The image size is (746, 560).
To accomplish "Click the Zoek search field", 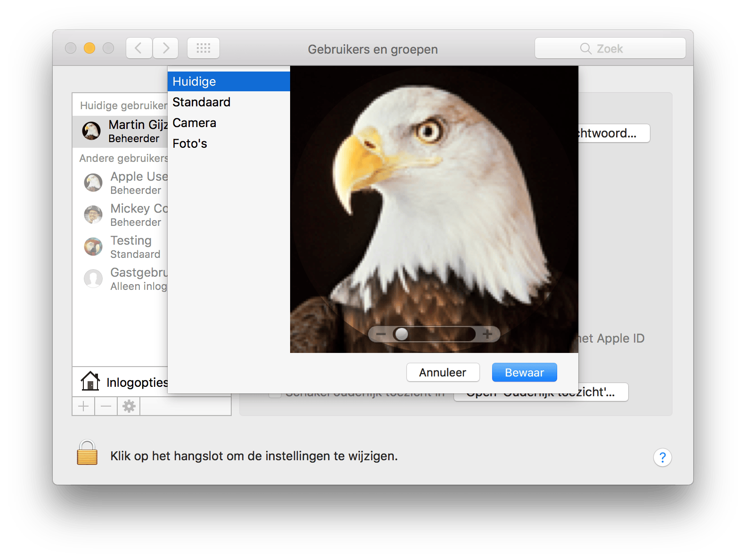I will coord(610,48).
